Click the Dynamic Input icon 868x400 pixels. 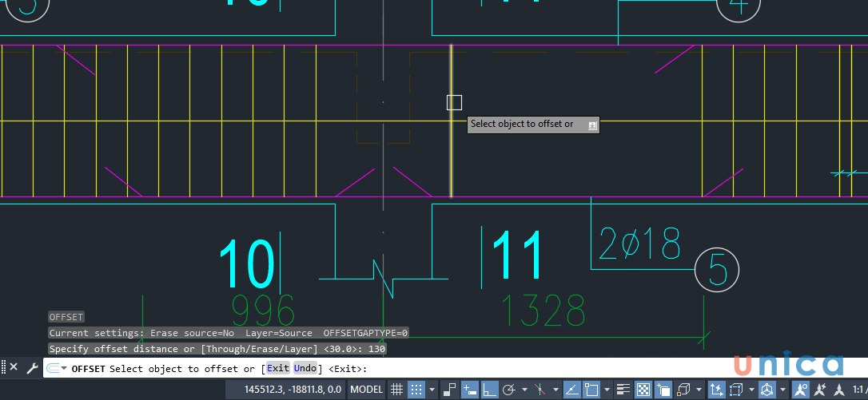tap(470, 390)
